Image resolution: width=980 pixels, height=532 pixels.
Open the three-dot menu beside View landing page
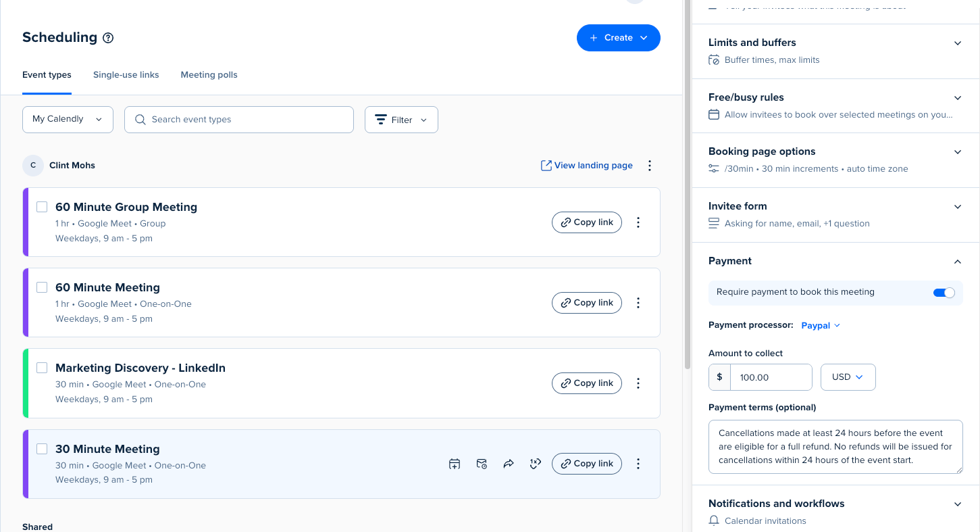pos(650,166)
